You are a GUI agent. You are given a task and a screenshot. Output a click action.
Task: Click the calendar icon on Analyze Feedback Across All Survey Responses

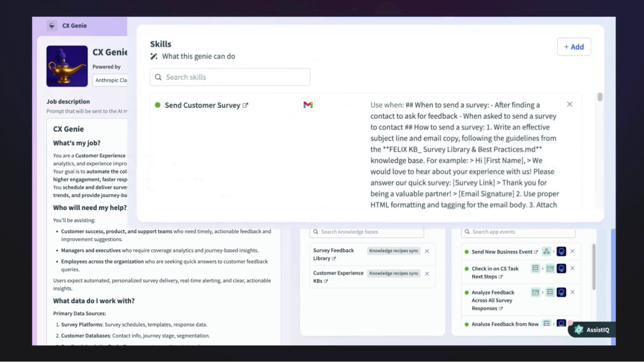click(x=536, y=292)
